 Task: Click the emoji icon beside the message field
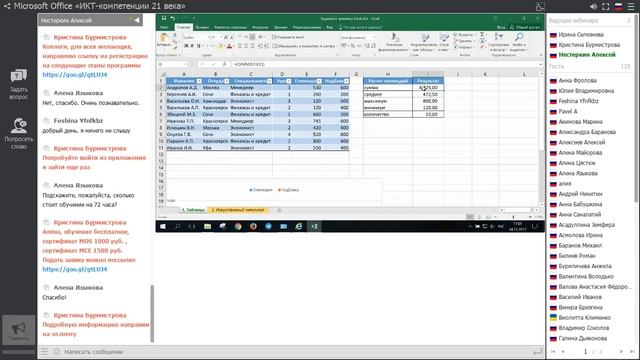pyautogui.click(x=56, y=352)
